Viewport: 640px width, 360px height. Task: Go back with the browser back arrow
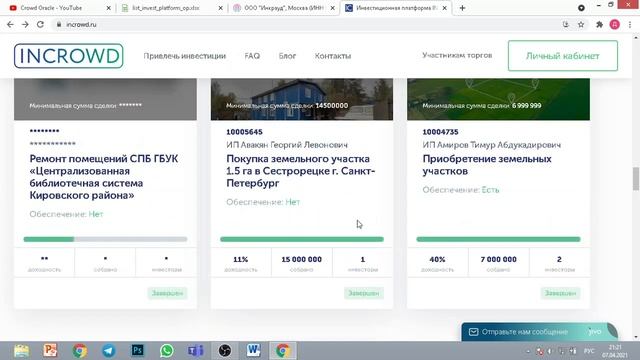click(10, 24)
